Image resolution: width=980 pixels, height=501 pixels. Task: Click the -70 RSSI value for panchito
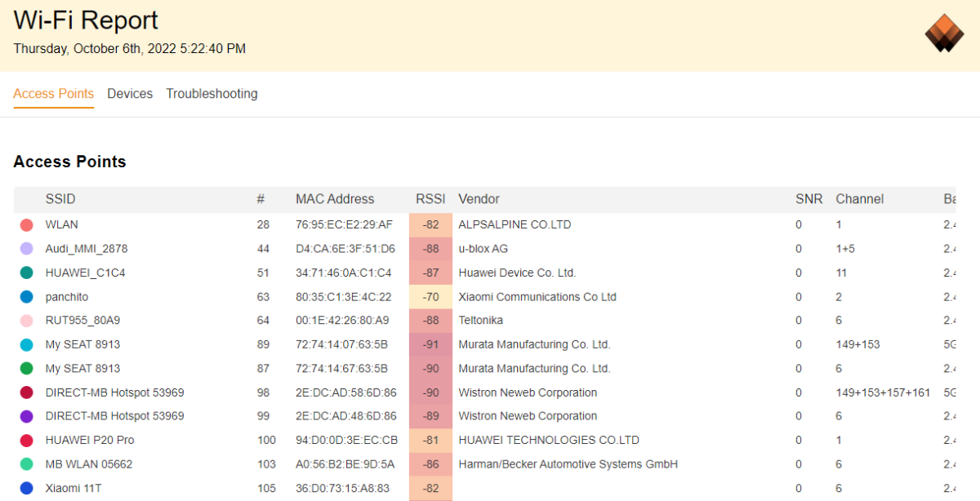pyautogui.click(x=430, y=296)
